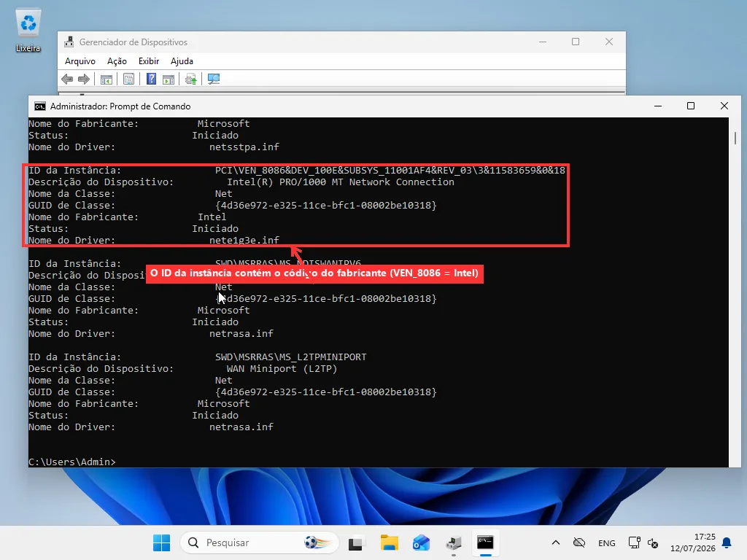Toggle the console tree pane toolbar icon
The height and width of the screenshot is (560, 747).
tap(107, 79)
